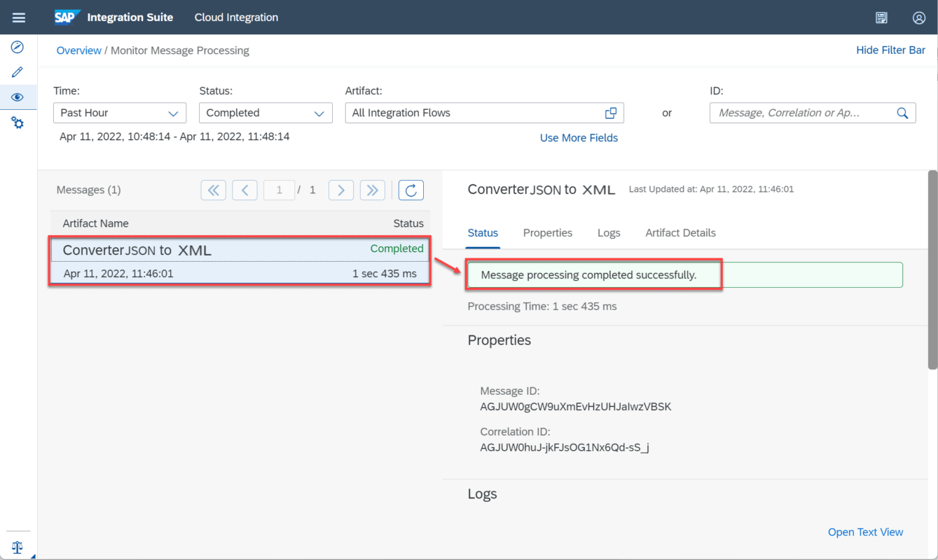
Task: Click the page number input box
Action: [x=279, y=190]
